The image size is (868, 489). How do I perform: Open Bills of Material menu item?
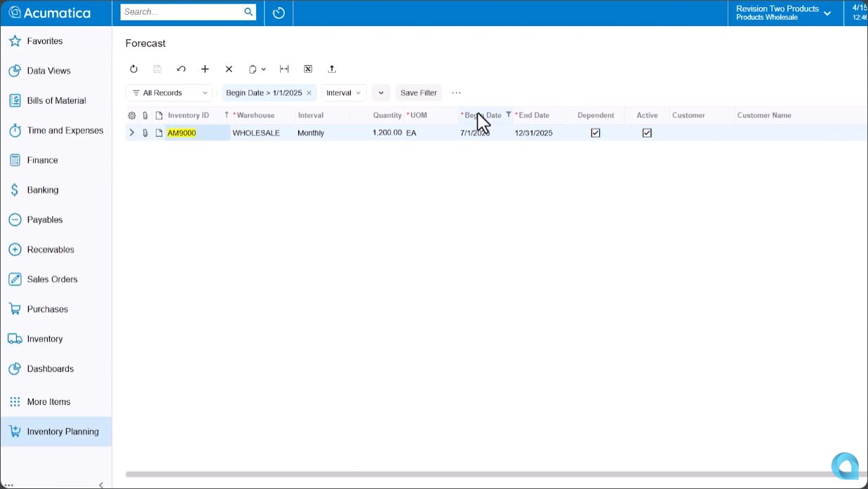pyautogui.click(x=56, y=100)
